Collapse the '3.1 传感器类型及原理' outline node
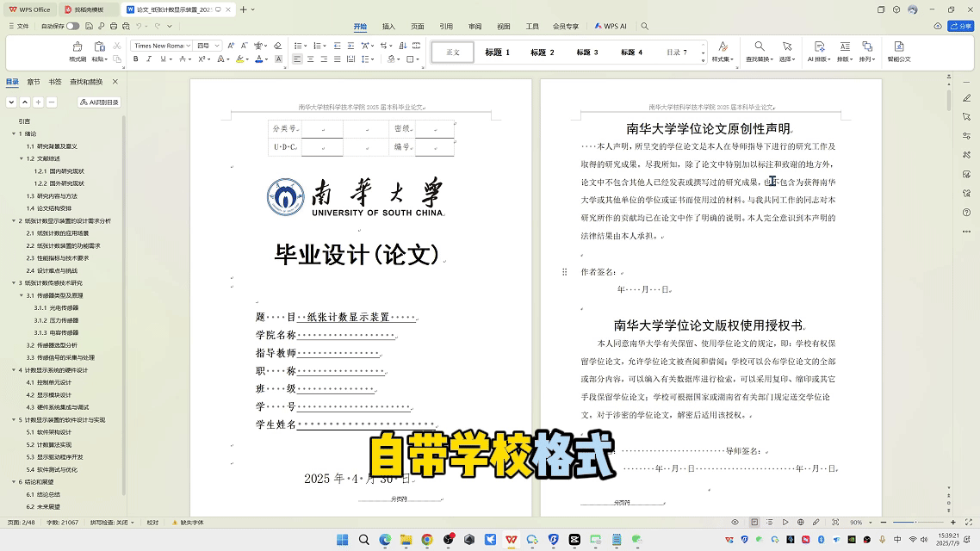This screenshot has height=551, width=980. click(x=22, y=295)
